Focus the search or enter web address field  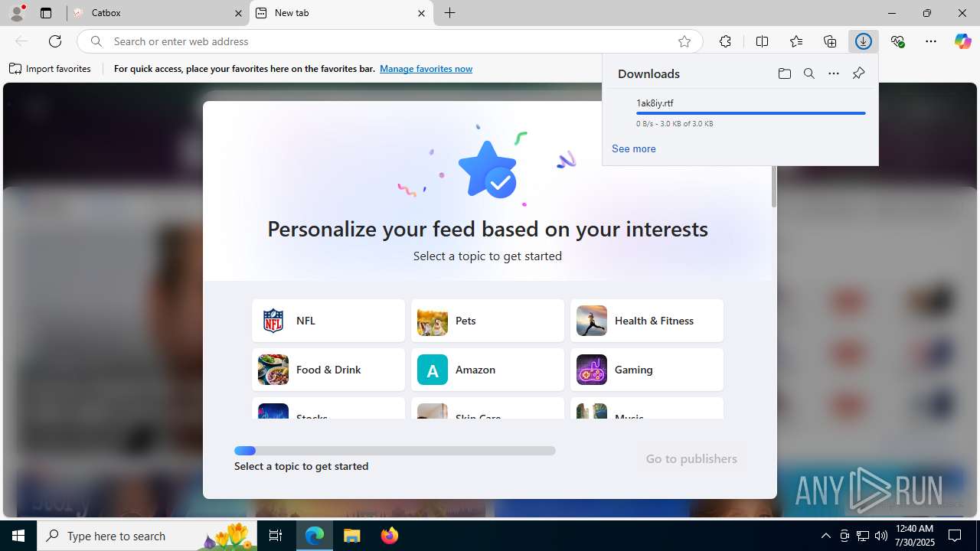[x=390, y=41]
